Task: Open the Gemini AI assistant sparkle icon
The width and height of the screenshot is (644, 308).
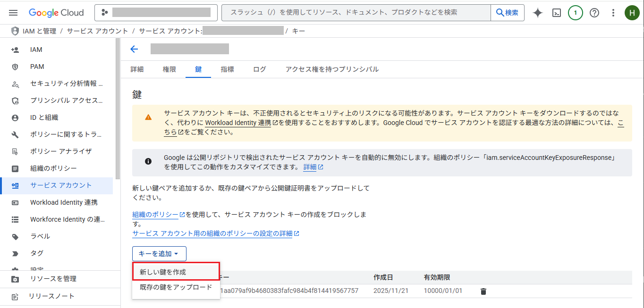Action: 538,13
